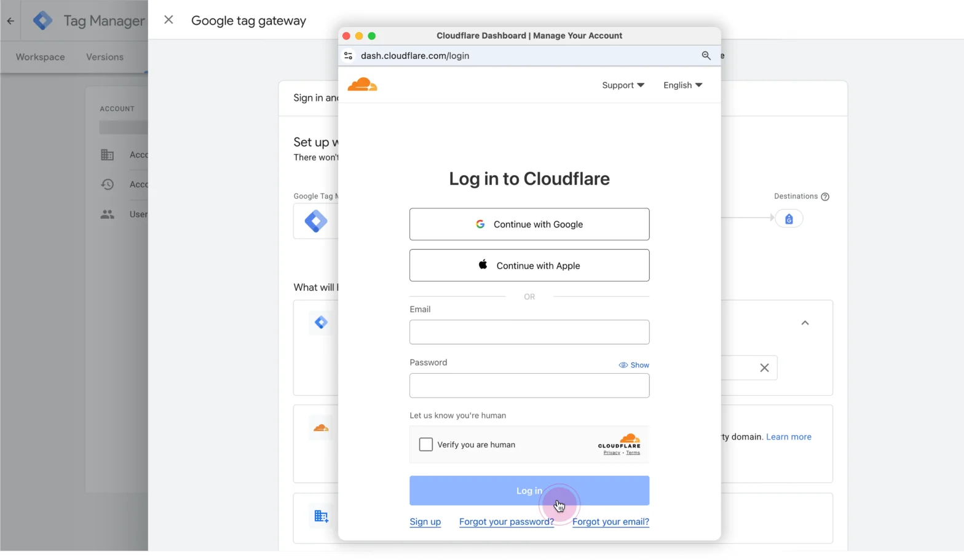Switch to the Versions tab
Viewport: 964px width, 560px height.
tap(105, 57)
